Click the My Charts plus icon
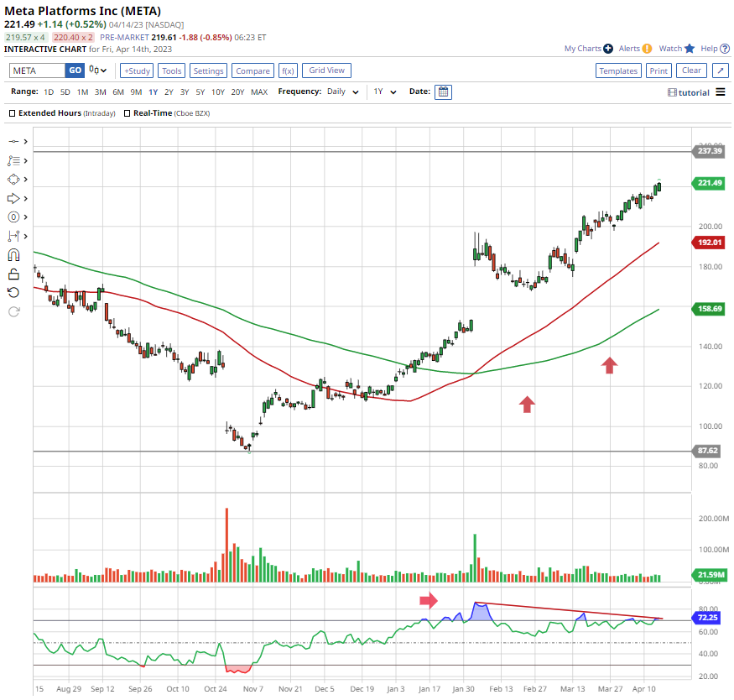 [608, 48]
